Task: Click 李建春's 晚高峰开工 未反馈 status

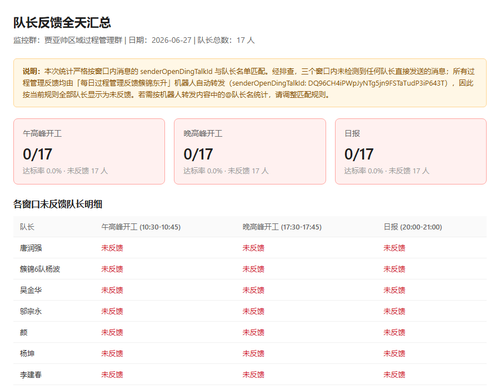Action: tap(253, 375)
